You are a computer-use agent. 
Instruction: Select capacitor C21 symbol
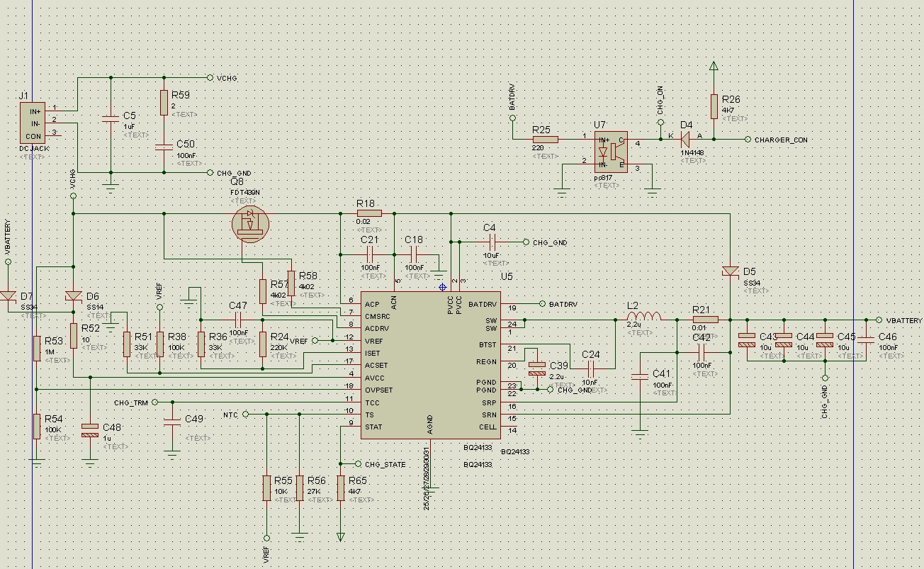point(369,254)
